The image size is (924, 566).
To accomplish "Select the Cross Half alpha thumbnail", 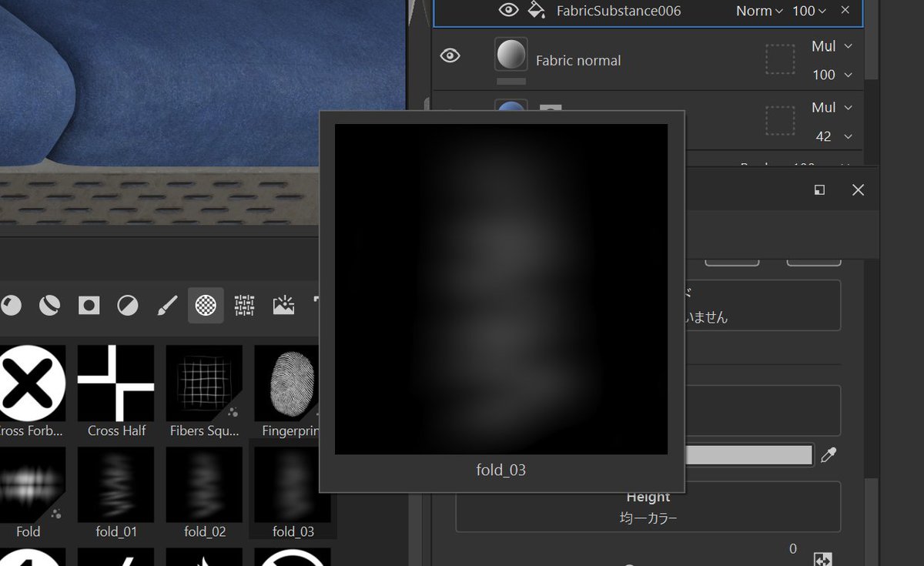I will point(116,383).
